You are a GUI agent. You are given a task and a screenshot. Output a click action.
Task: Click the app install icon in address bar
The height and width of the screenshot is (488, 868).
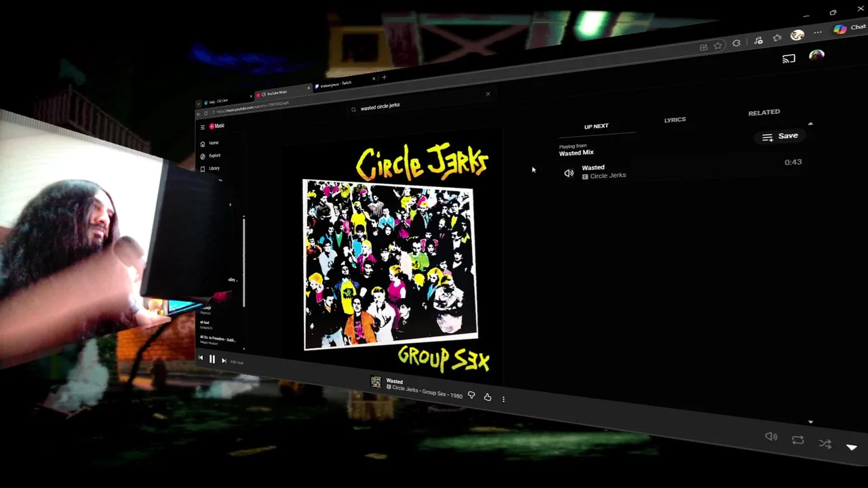pyautogui.click(x=703, y=47)
